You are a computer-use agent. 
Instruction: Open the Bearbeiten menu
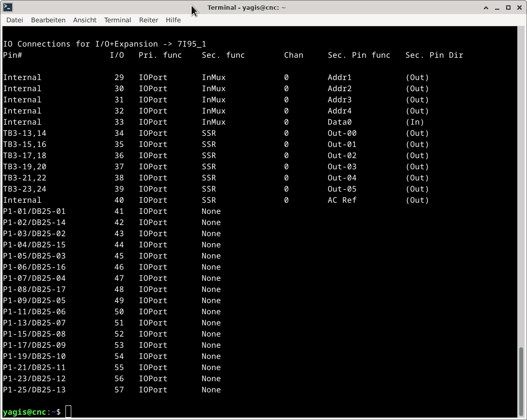(48, 20)
